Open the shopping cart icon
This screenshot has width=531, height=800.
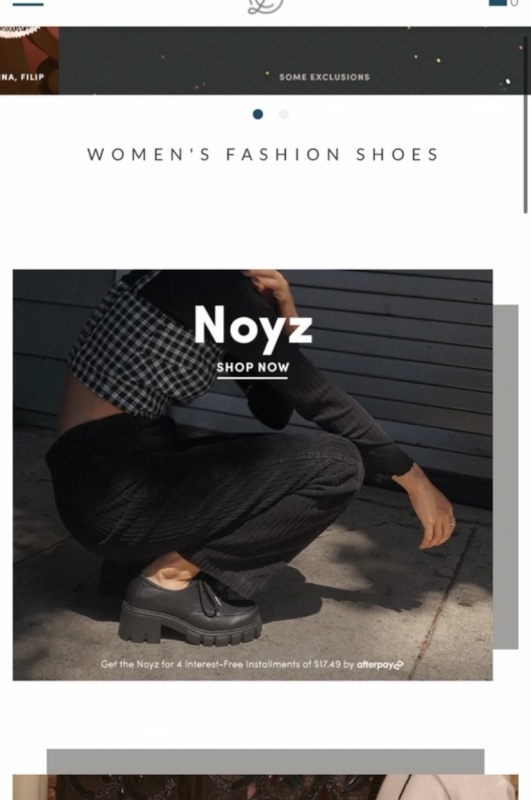(x=497, y=3)
